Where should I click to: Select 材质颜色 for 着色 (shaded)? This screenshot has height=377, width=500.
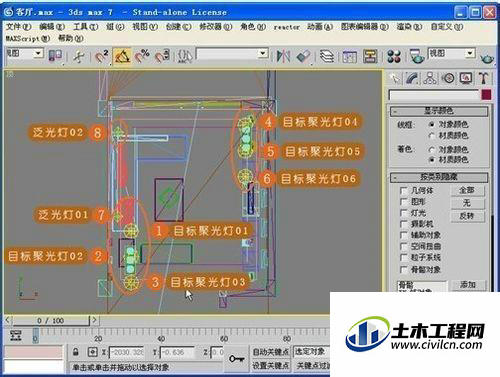[x=432, y=160]
